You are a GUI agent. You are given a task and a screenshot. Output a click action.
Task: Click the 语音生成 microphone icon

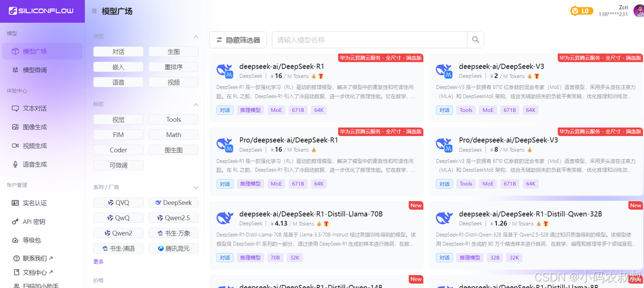[16, 164]
